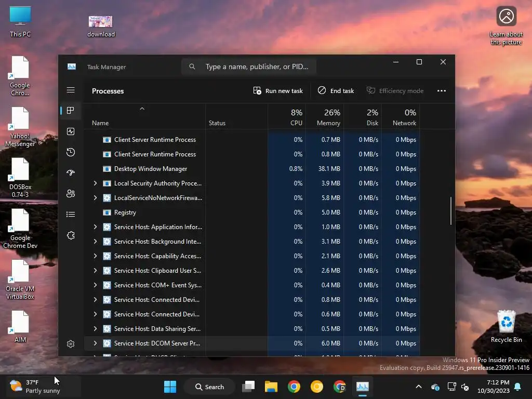Open Task Manager hamburger navigation menu
The height and width of the screenshot is (399, 532).
tap(71, 90)
